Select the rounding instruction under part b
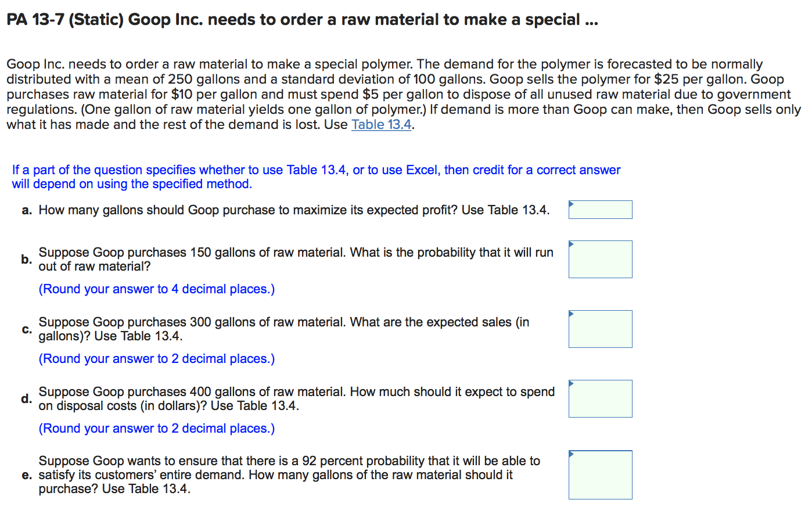 coord(156,289)
